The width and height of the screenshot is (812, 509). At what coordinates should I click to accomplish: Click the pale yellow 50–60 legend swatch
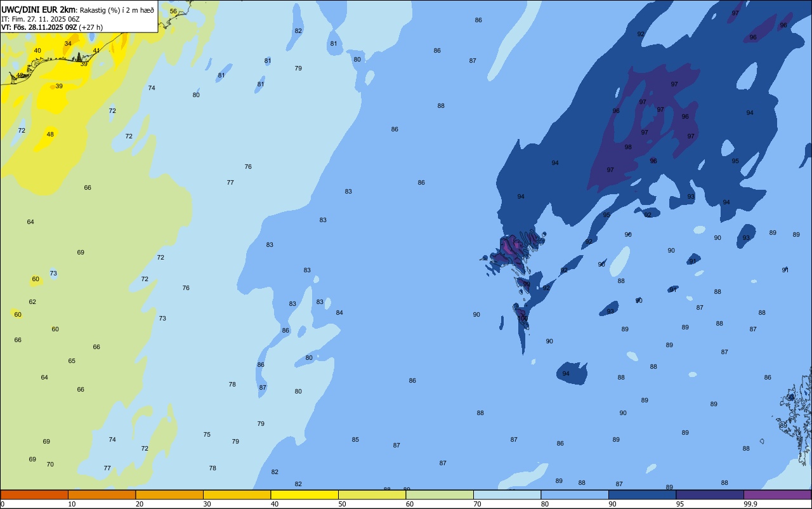372,494
